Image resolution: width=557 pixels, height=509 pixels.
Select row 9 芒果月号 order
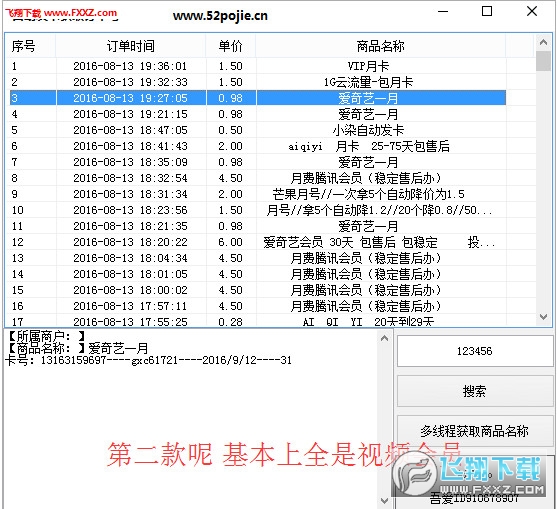point(256,194)
